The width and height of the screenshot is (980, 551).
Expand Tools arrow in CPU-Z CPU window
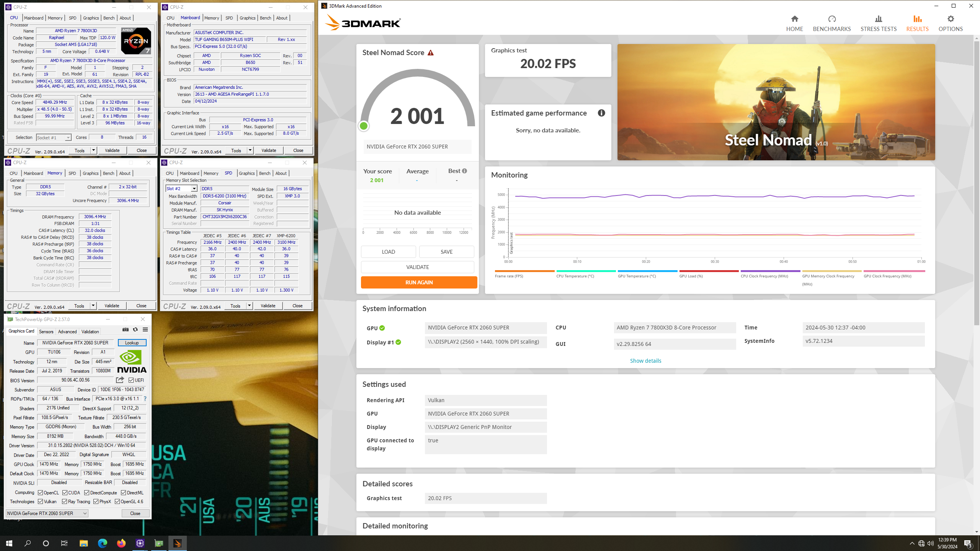point(93,150)
